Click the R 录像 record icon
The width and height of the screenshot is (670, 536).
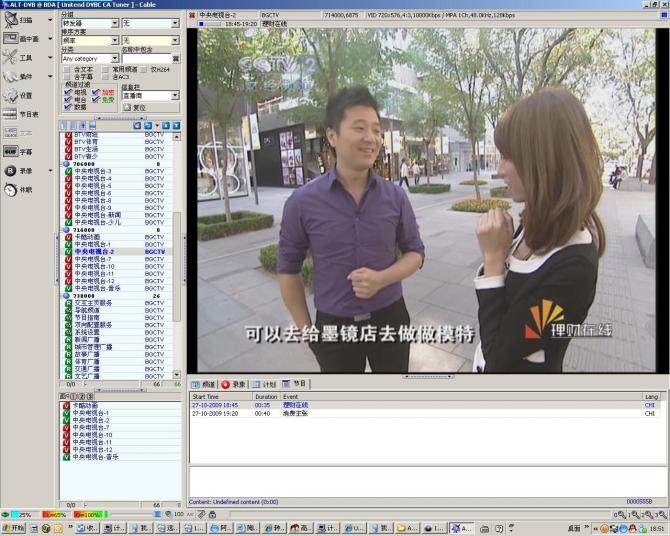click(10, 171)
